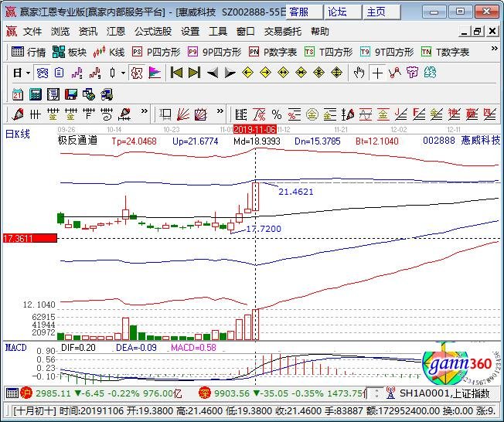The height and width of the screenshot is (422, 504).
Task: Click the 主页 homepage button
Action: (x=382, y=12)
